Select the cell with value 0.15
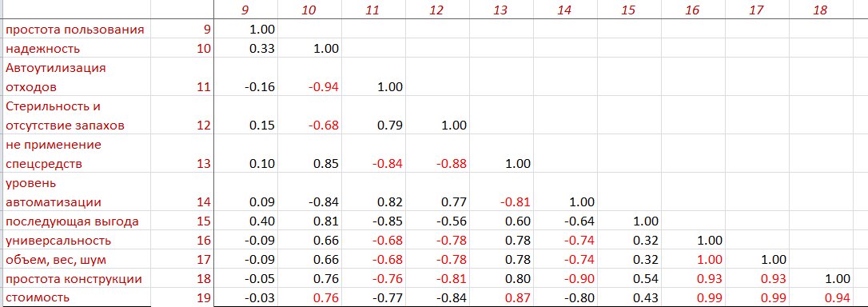868x307 pixels. pos(246,115)
